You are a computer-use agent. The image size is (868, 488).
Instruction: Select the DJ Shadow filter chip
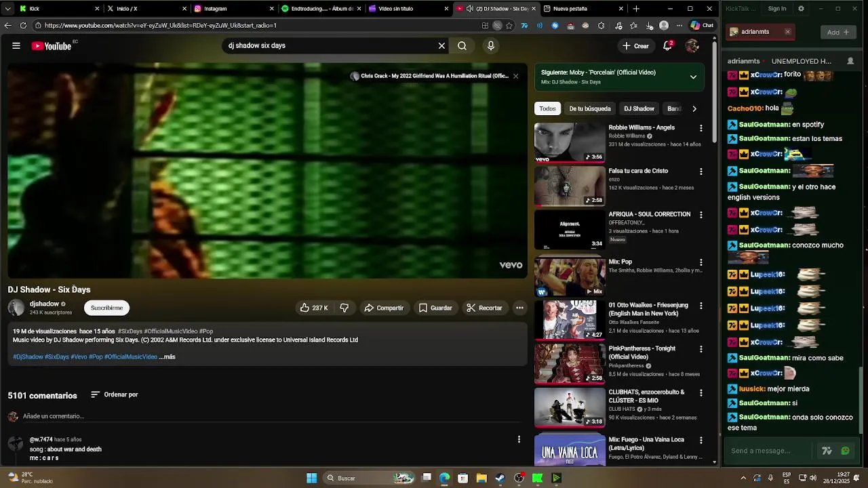pyautogui.click(x=639, y=108)
